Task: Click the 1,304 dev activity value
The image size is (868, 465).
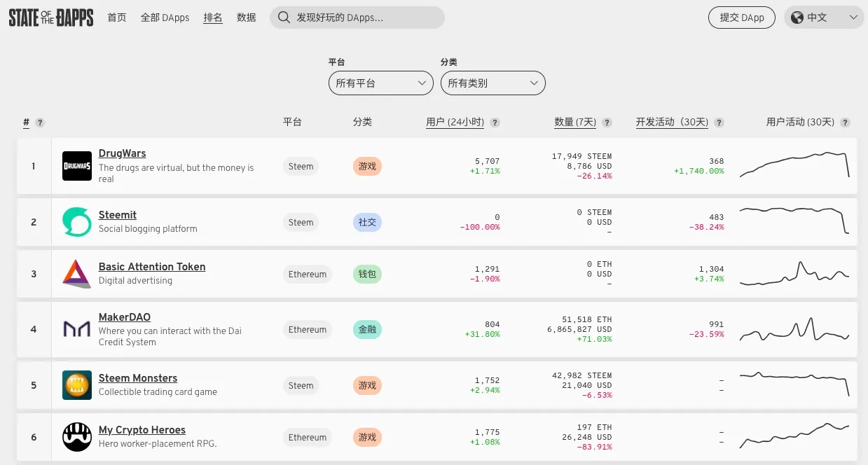Action: pos(711,269)
